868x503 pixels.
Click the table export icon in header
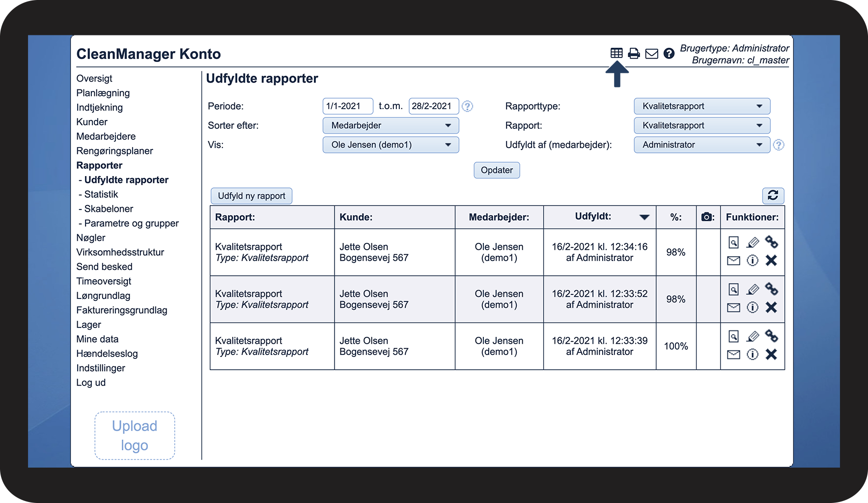616,53
